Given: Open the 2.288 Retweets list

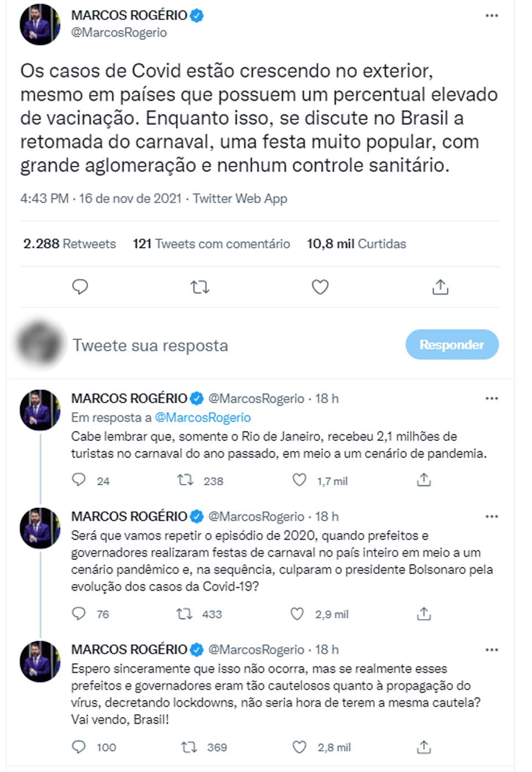Looking at the screenshot, I should [x=69, y=243].
